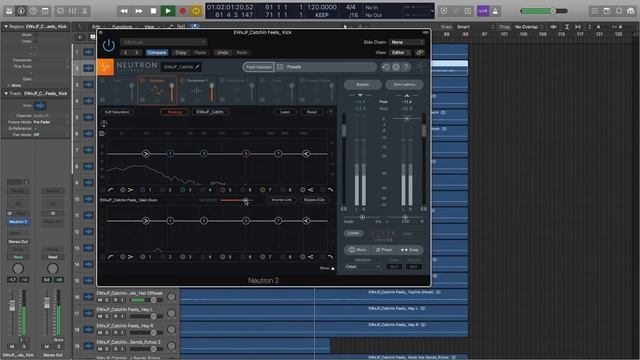Open the Mixer icon in control bar
Screen dimensions: 640x360
coord(72,11)
